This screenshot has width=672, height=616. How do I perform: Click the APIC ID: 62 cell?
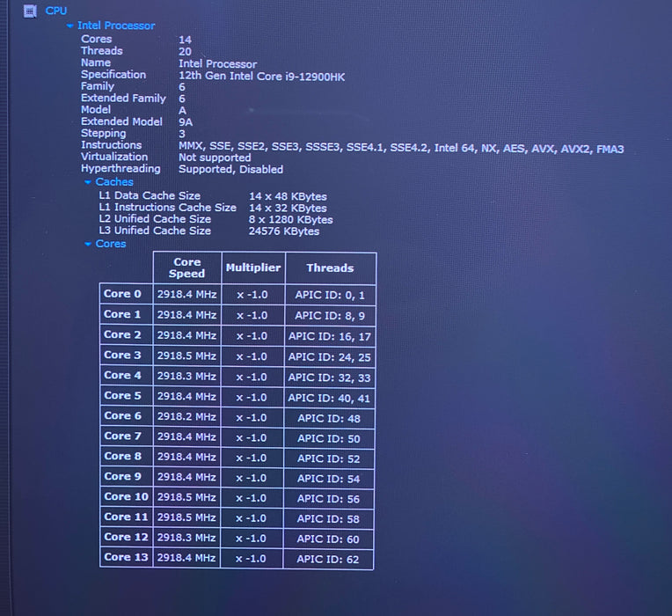point(328,560)
